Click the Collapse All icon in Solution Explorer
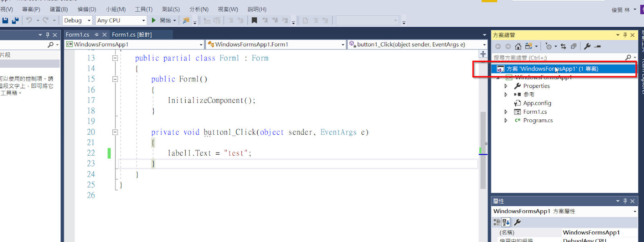The height and width of the screenshot is (242, 644). 574,46
